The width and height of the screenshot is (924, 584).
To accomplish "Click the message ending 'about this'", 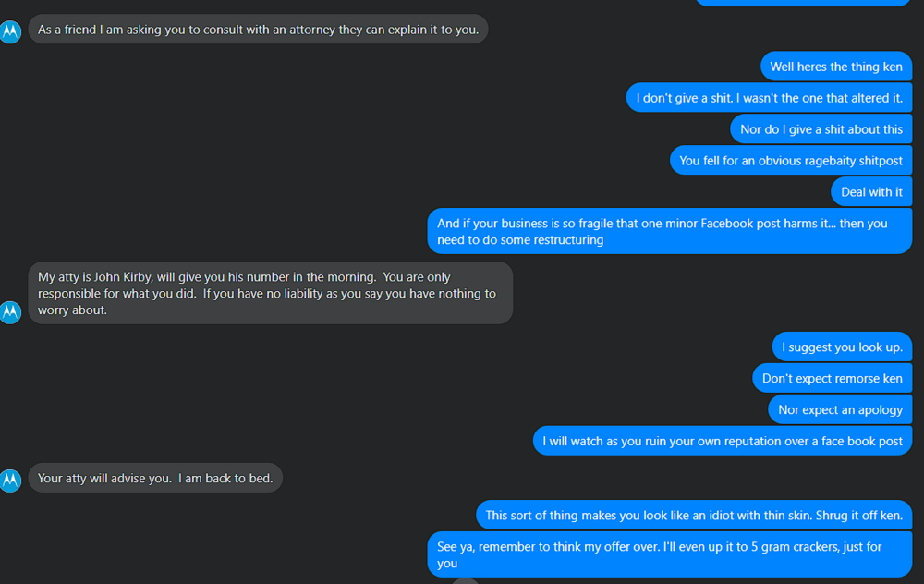I will (821, 129).
